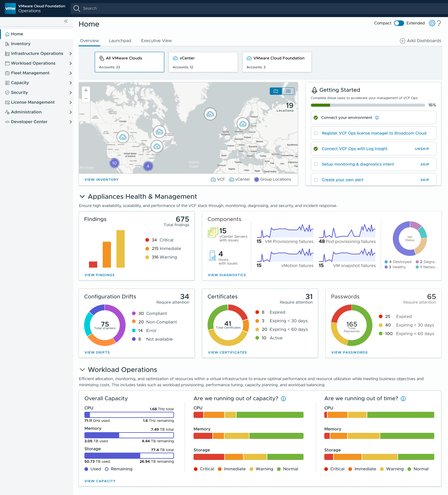Open the Executive View tab

(x=156, y=41)
